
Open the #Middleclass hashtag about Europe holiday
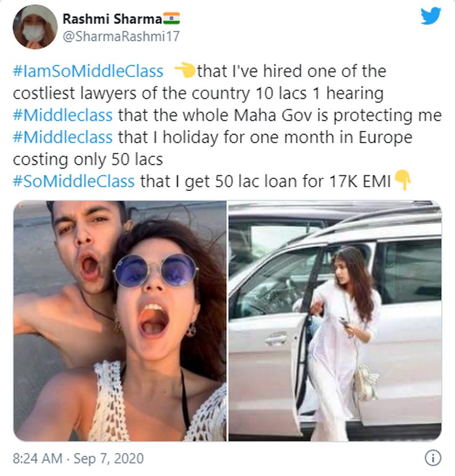(x=62, y=137)
